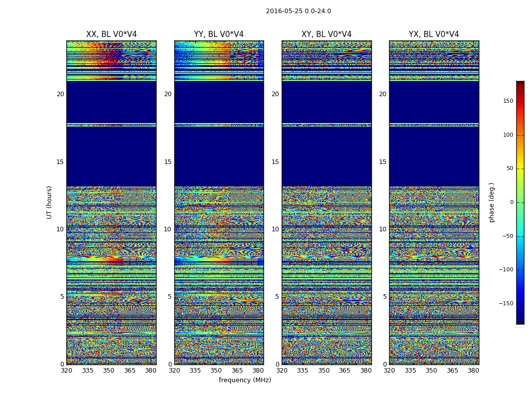Click the colorbar tick label "50"
This screenshot has height=405, width=532.
coord(510,169)
